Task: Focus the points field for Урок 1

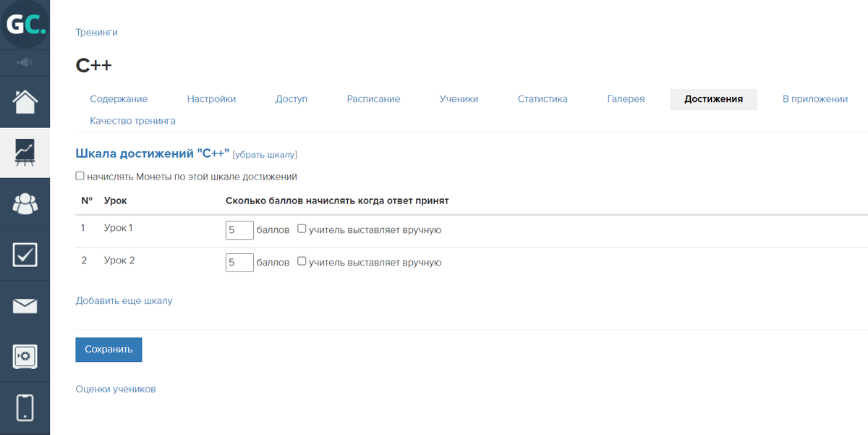Action: (x=239, y=229)
